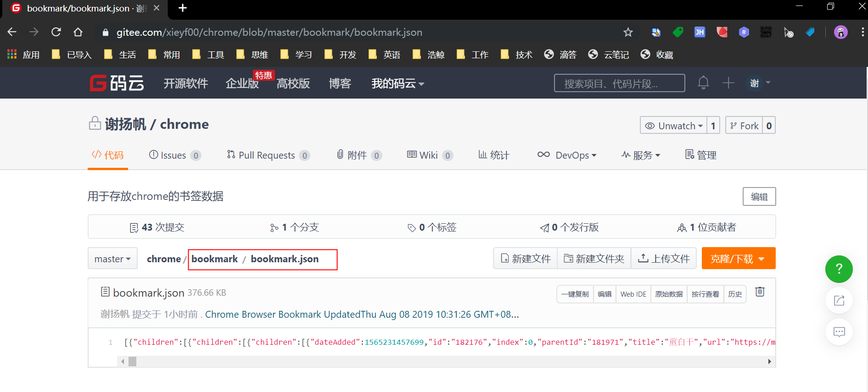Click the project search input field
Viewport: 868px width, 392px height.
pyautogui.click(x=619, y=83)
